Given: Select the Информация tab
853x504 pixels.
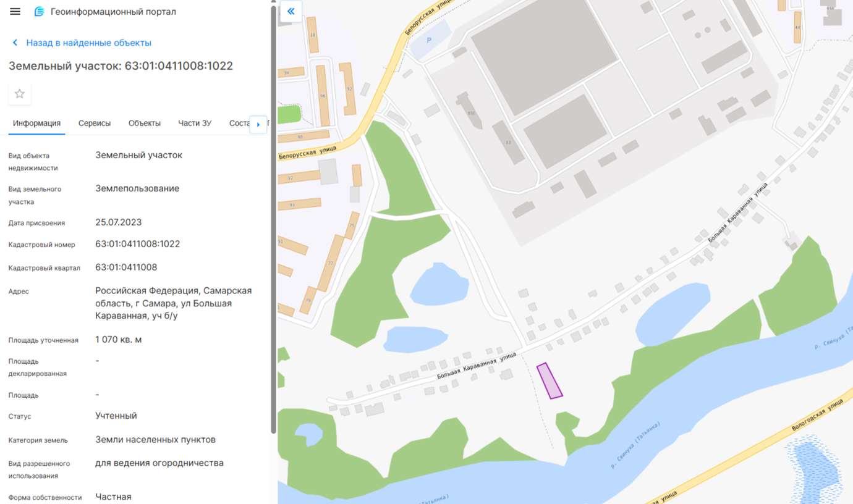Looking at the screenshot, I should [x=37, y=123].
